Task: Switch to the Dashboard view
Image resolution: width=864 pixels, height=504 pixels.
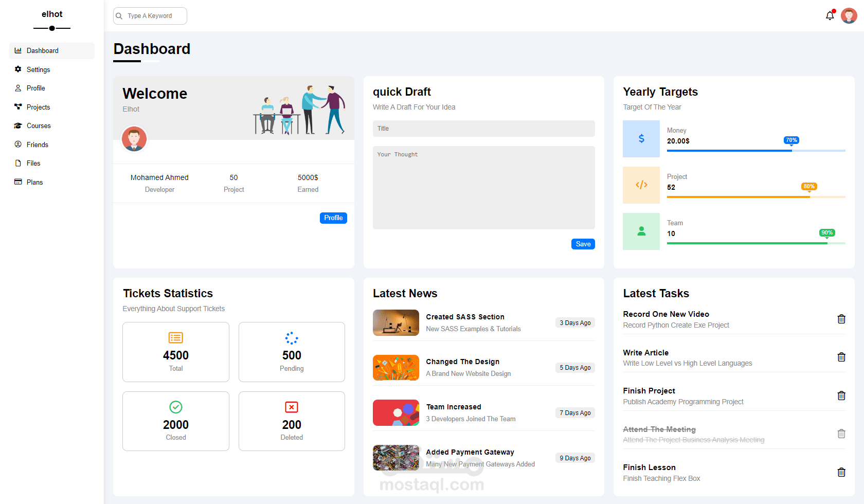Action: [42, 50]
